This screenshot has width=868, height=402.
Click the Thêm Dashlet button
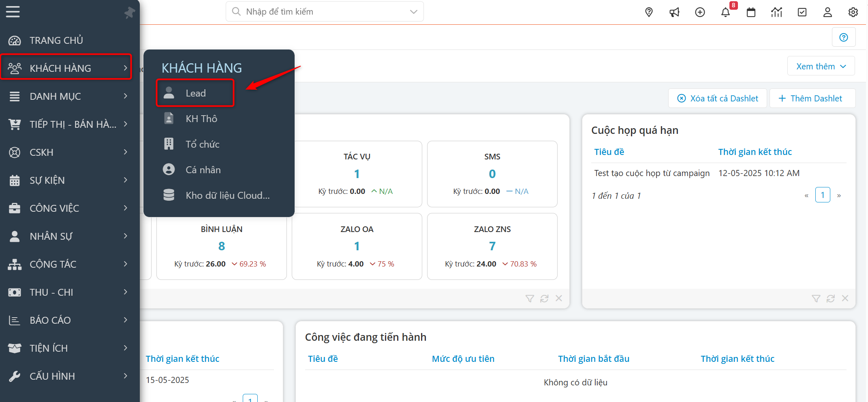pyautogui.click(x=811, y=99)
